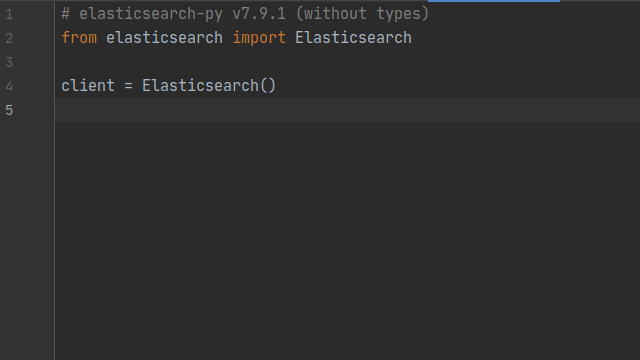Click the closing parenthesis after Elasticsearch
The width and height of the screenshot is (640, 360).
(272, 86)
